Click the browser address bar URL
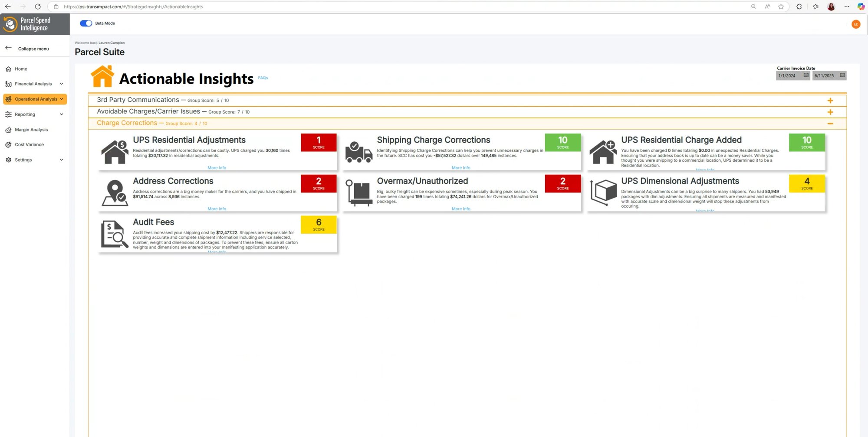 pyautogui.click(x=133, y=7)
